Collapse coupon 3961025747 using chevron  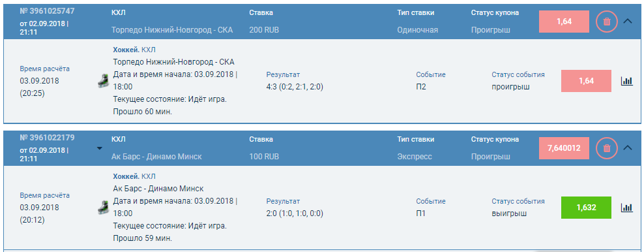628,22
